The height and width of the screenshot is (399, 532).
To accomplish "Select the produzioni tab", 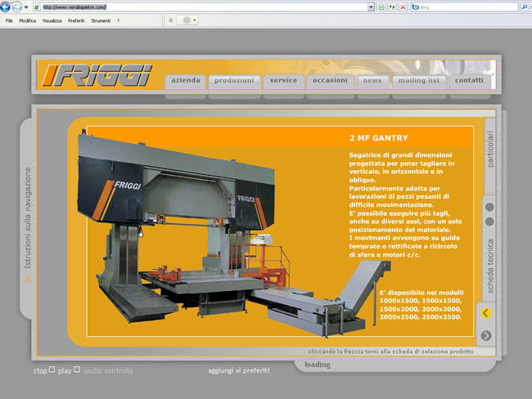I will click(234, 82).
